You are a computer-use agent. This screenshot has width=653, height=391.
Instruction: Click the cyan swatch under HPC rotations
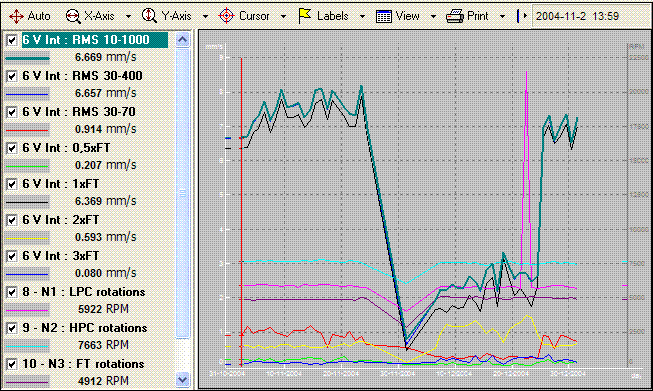(27, 346)
